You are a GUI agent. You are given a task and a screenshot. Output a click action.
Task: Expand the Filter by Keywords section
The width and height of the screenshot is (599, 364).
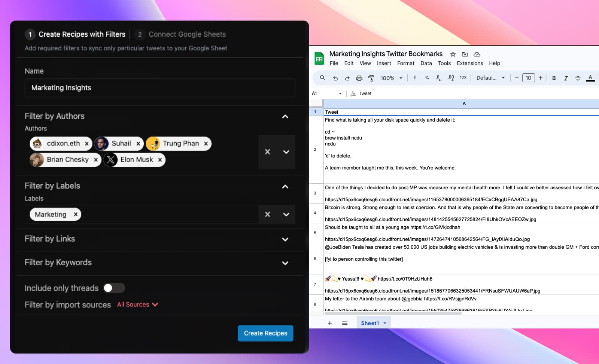[285, 263]
